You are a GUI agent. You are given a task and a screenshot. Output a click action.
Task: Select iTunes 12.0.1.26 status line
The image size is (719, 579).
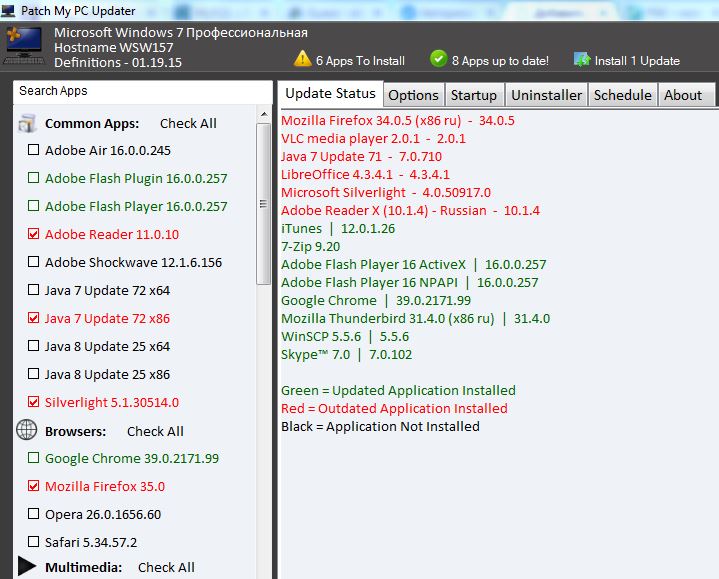click(338, 228)
